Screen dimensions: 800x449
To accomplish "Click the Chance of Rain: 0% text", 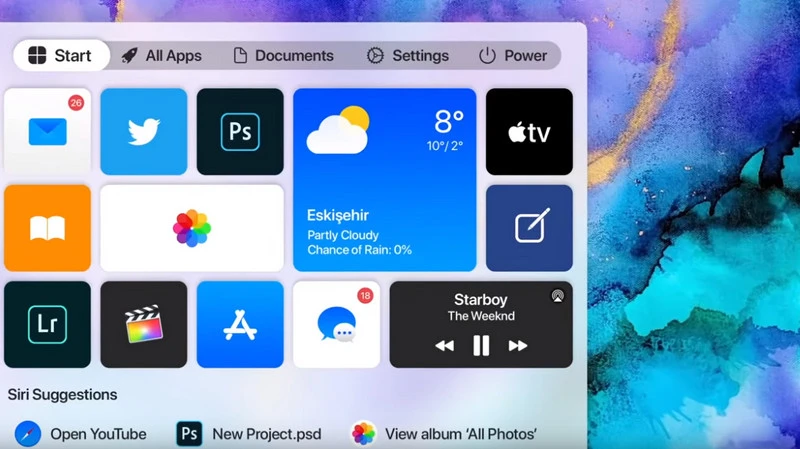I will (x=359, y=250).
